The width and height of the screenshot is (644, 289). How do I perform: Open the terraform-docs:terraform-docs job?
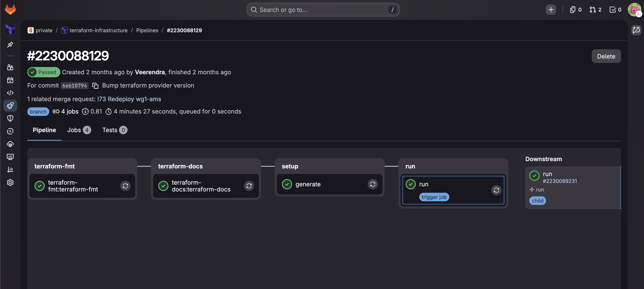point(206,186)
